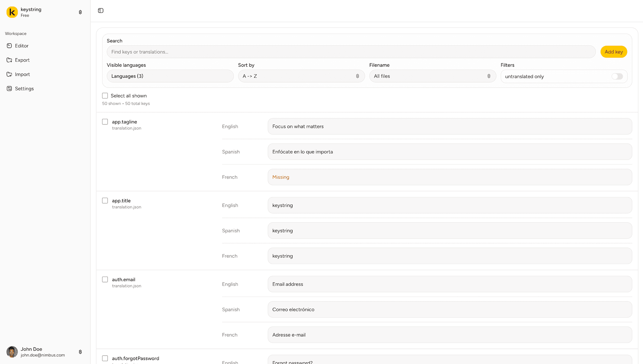Open the All files filename dropdown

coord(432,76)
